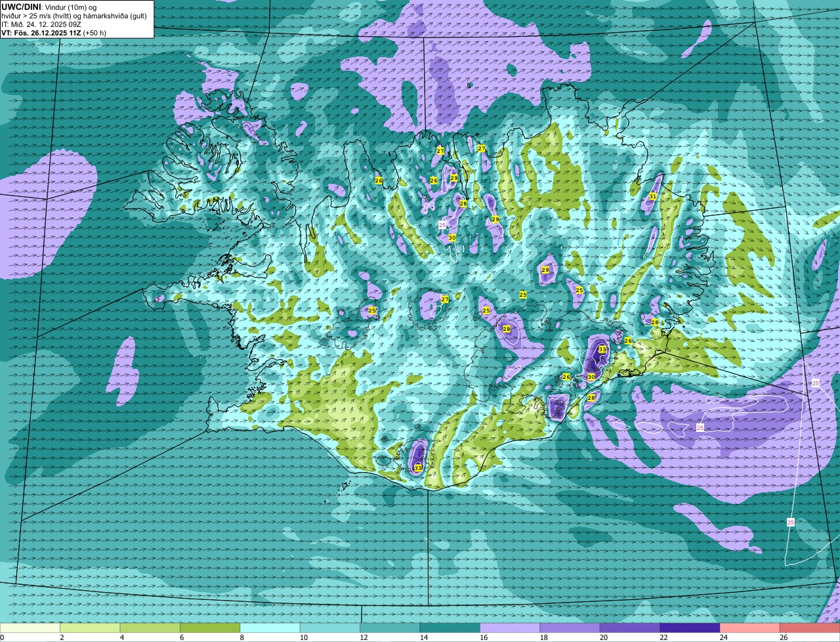Click the "VT: Fös. 26.12.2025 11Z (+50 h)" line

click(54, 32)
